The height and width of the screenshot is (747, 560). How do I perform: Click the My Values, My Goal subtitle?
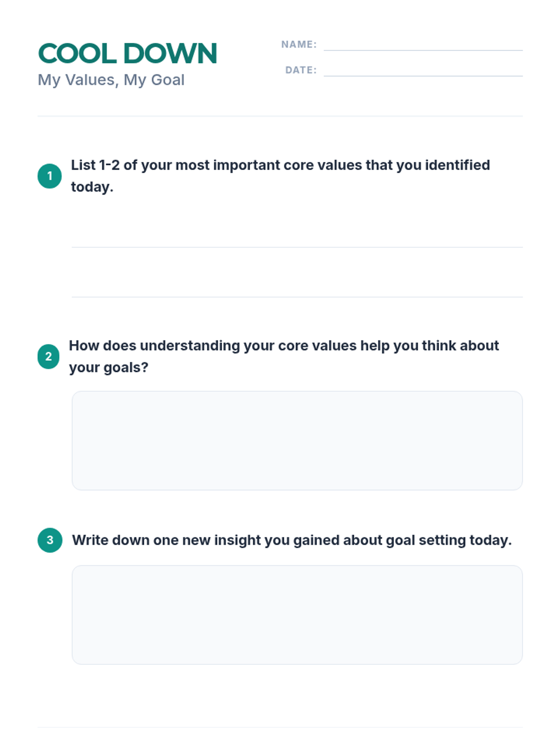point(111,80)
